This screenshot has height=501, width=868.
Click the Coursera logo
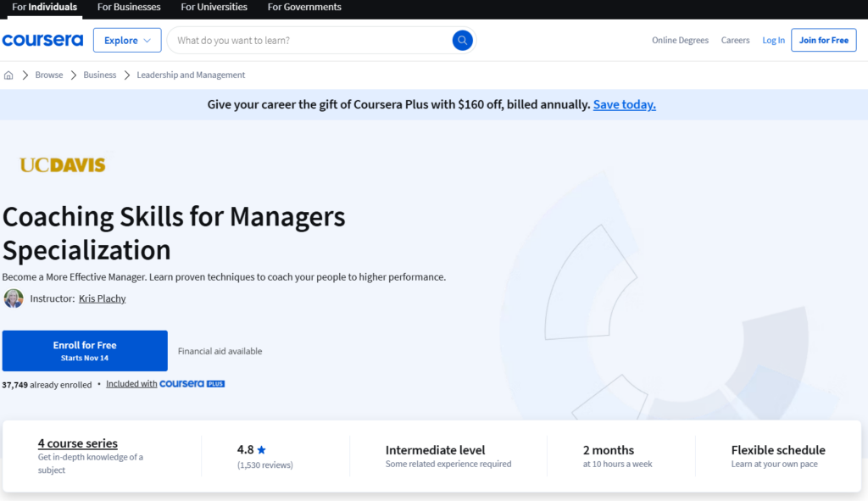(42, 41)
